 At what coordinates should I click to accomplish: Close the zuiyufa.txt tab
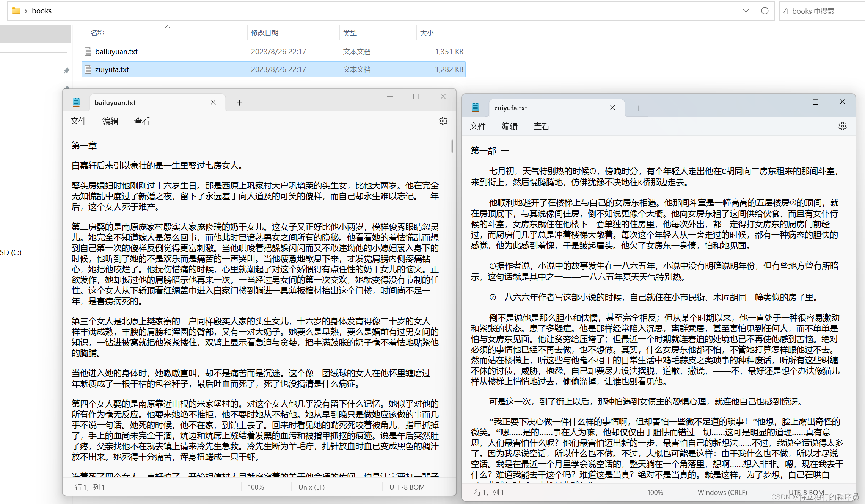(612, 108)
